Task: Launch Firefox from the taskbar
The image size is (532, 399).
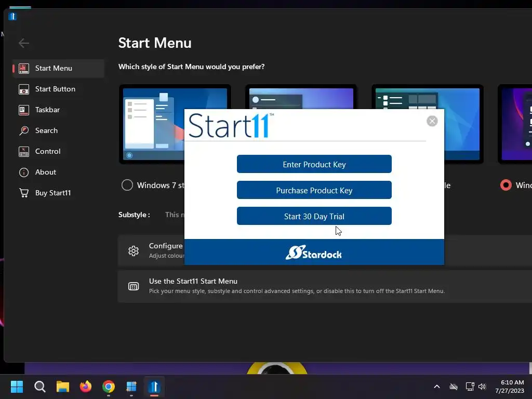Action: [86, 387]
